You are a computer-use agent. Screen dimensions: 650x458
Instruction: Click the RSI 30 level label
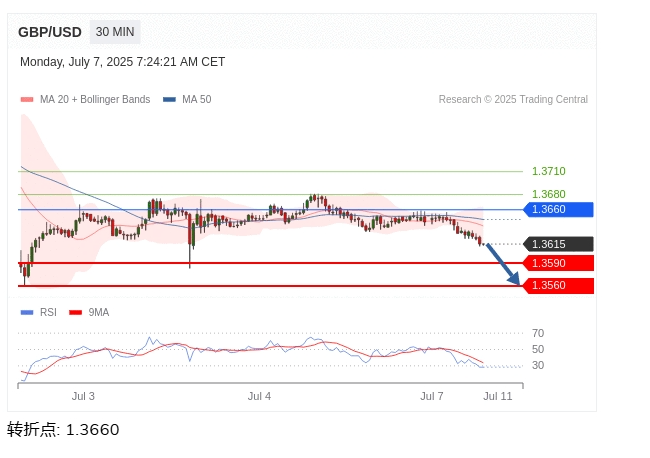538,365
